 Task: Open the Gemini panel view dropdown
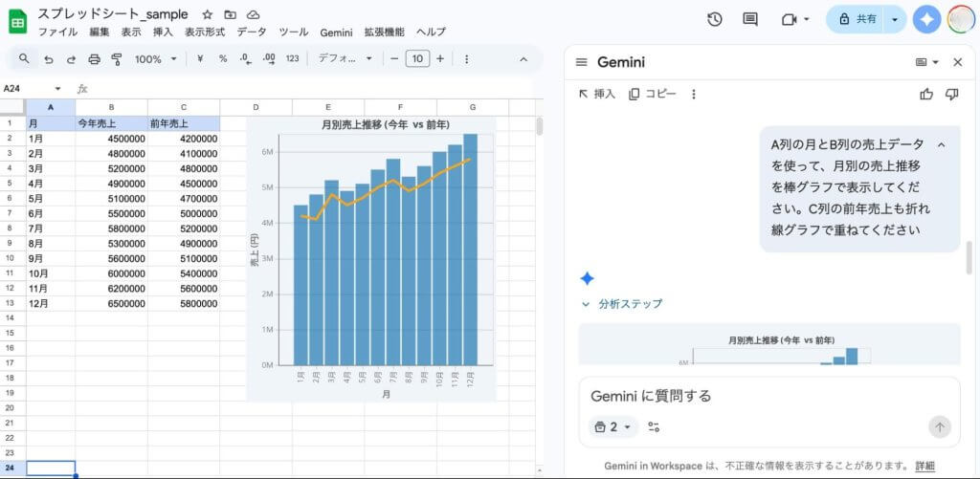point(926,62)
